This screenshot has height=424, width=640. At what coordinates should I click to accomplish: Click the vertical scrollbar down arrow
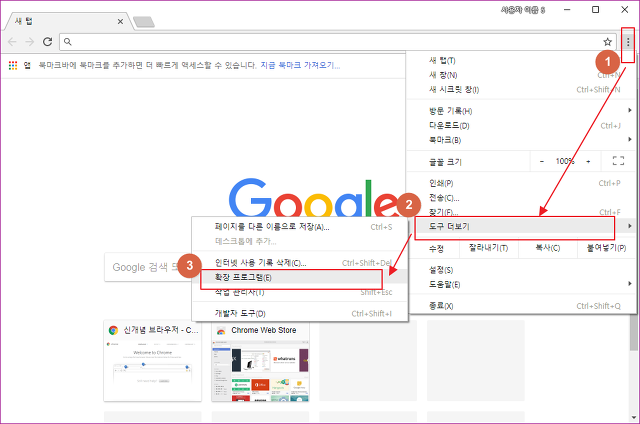tap(633, 417)
